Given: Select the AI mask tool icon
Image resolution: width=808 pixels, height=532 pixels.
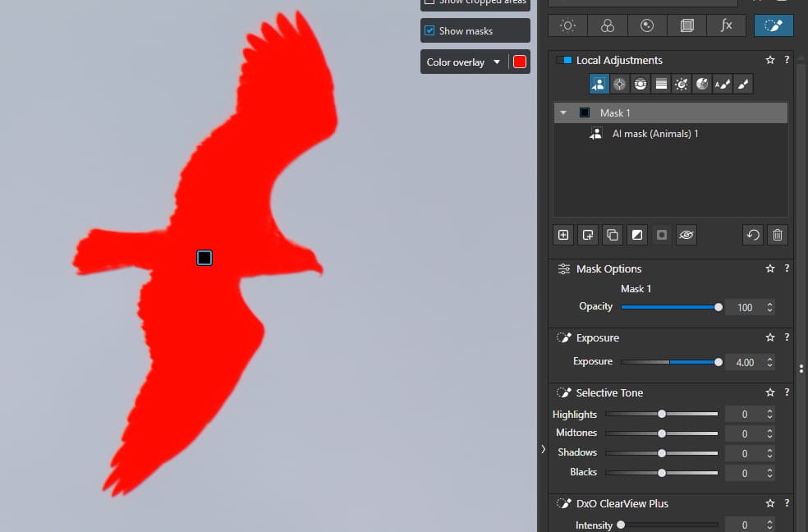Looking at the screenshot, I should point(599,84).
